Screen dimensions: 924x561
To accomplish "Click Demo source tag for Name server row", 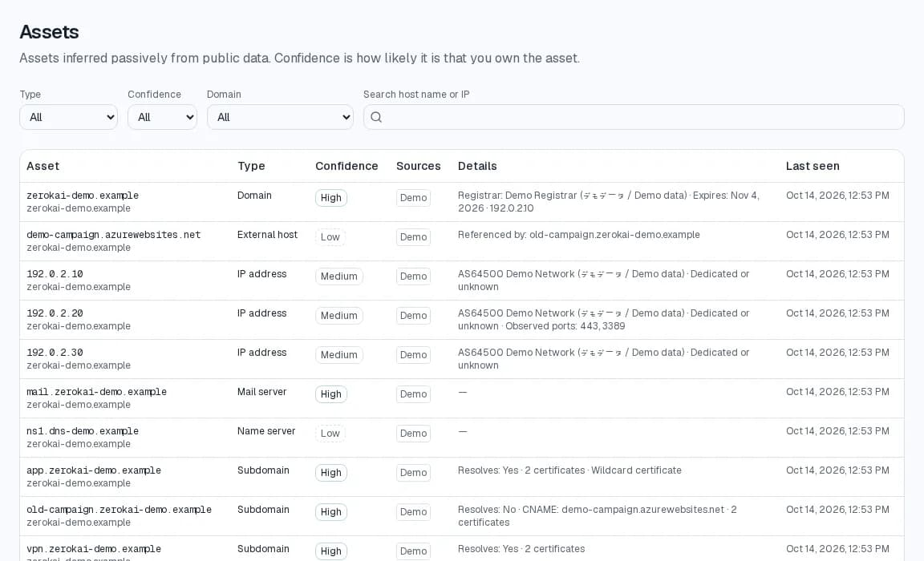I will pos(413,434).
